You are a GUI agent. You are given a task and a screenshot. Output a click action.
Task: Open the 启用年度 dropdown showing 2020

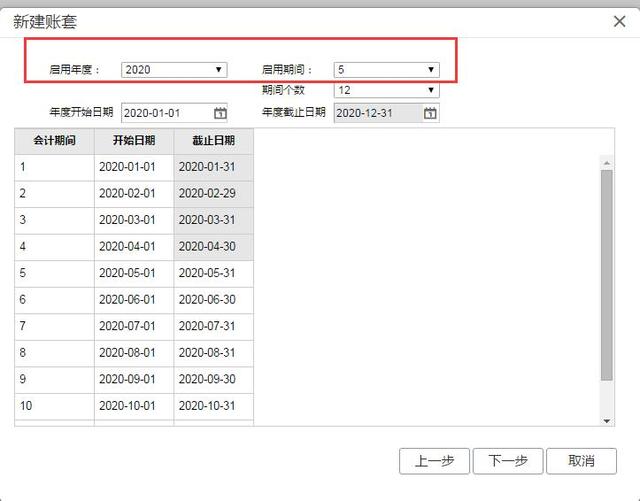(x=174, y=70)
